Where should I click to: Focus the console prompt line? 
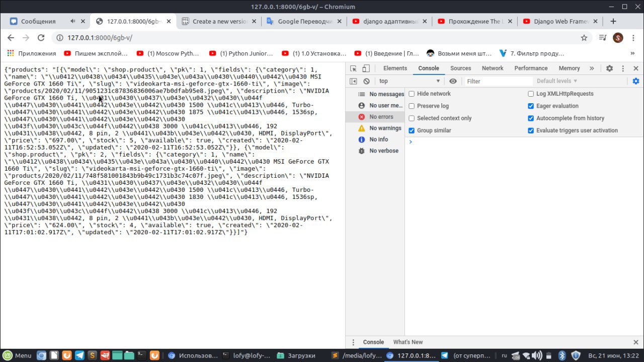pos(524,142)
